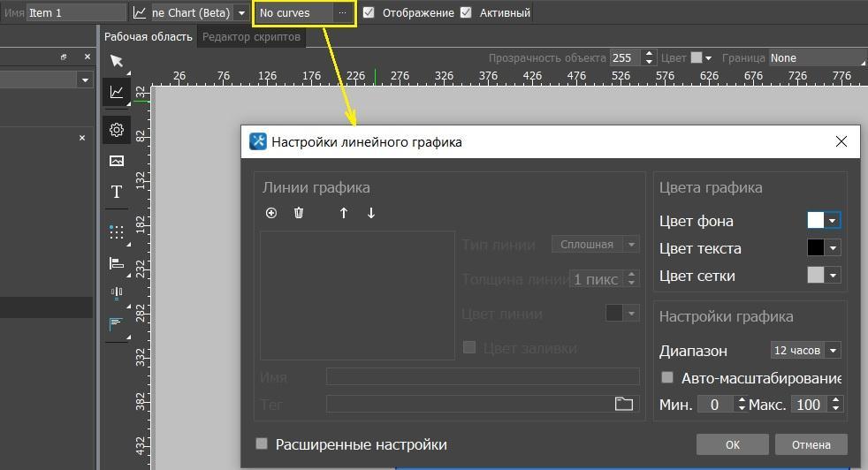The height and width of the screenshot is (470, 868).
Task: Browse for tag using folder icon
Action: (624, 404)
